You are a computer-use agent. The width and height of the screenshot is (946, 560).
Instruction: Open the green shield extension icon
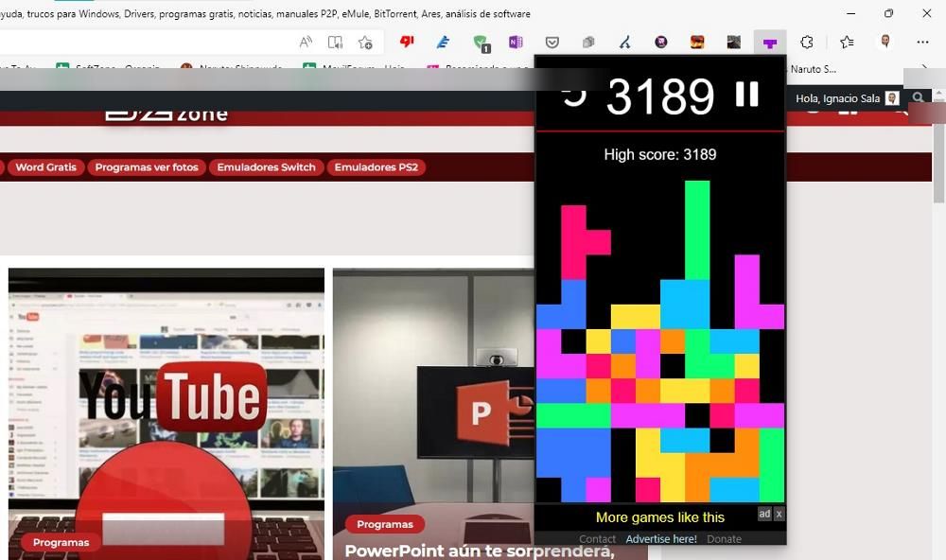tap(482, 44)
